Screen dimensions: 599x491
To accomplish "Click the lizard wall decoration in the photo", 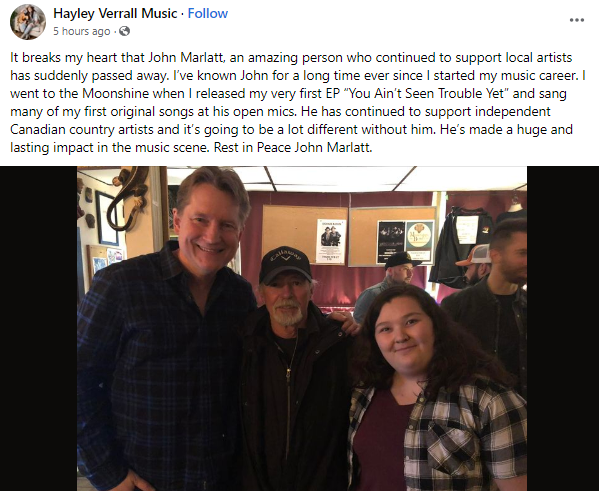I will [128, 201].
